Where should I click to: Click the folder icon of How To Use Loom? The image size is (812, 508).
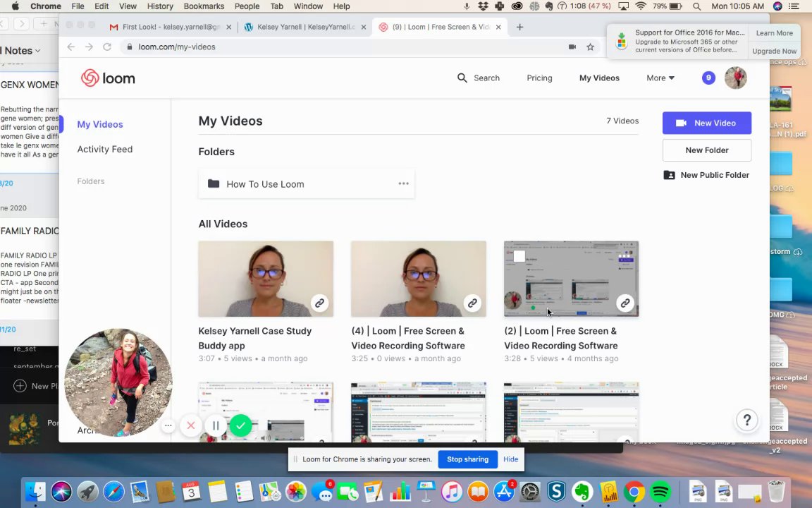(214, 183)
